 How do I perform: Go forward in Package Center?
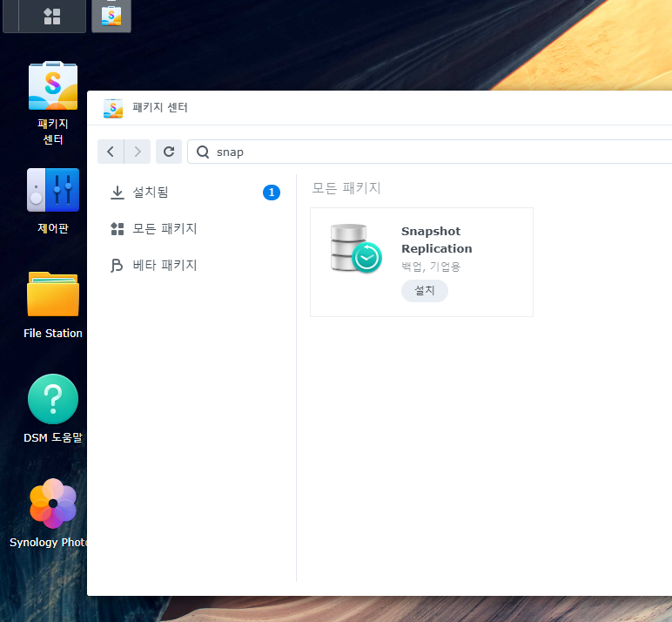pos(138,152)
